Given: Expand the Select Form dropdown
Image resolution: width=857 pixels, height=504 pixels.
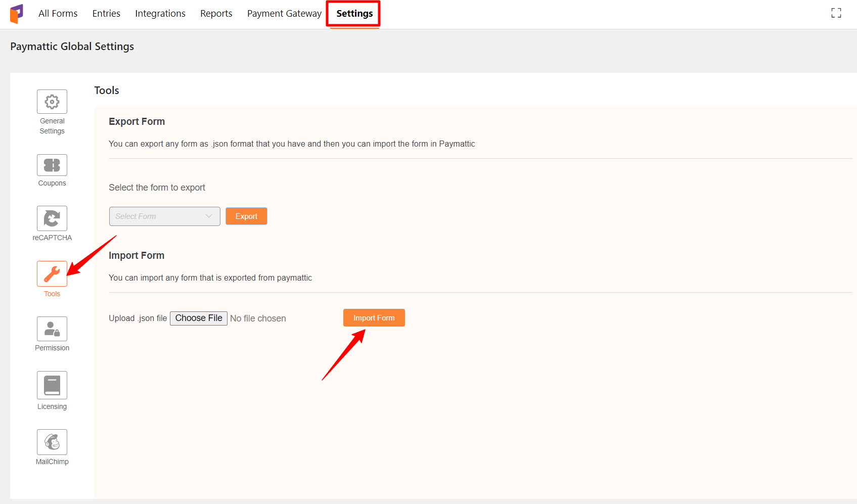Looking at the screenshot, I should [x=165, y=216].
